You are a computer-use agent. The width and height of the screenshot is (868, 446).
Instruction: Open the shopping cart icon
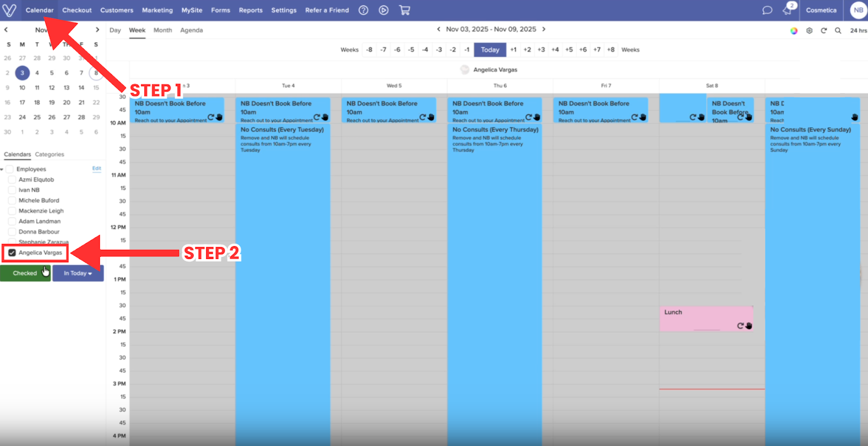[405, 10]
